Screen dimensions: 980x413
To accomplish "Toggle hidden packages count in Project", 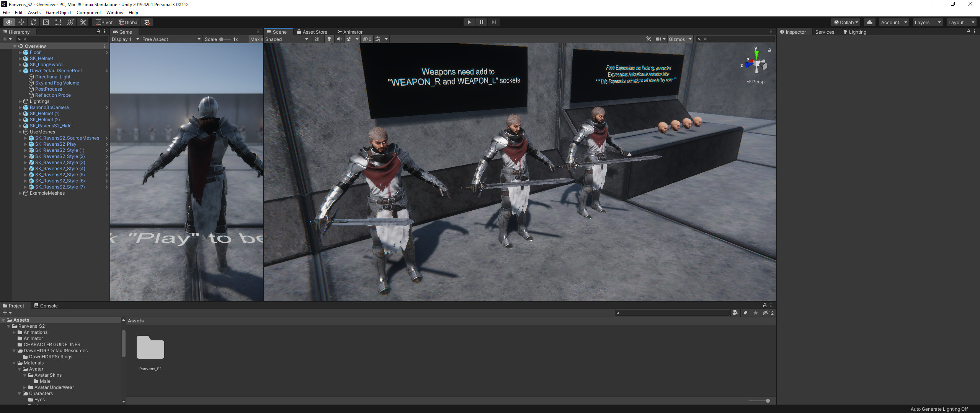I will [768, 313].
